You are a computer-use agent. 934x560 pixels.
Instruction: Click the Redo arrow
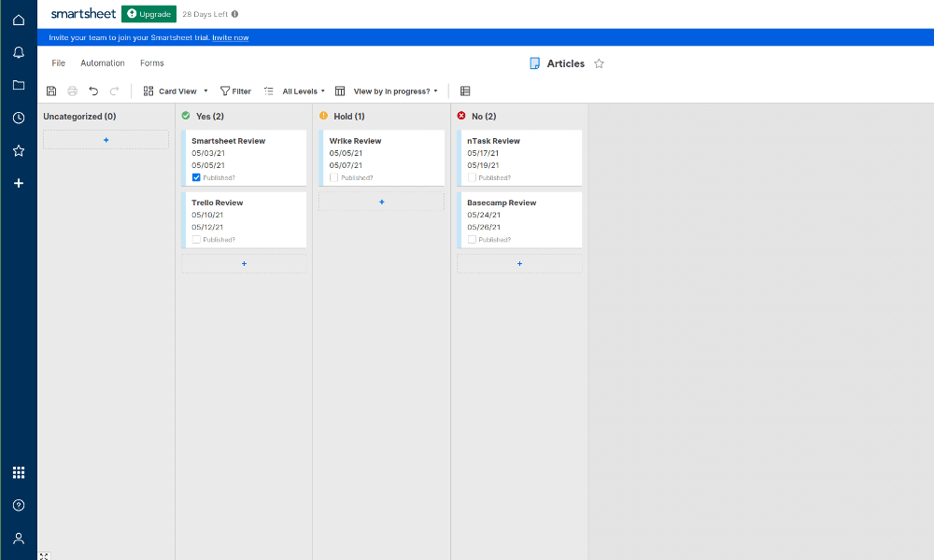114,91
